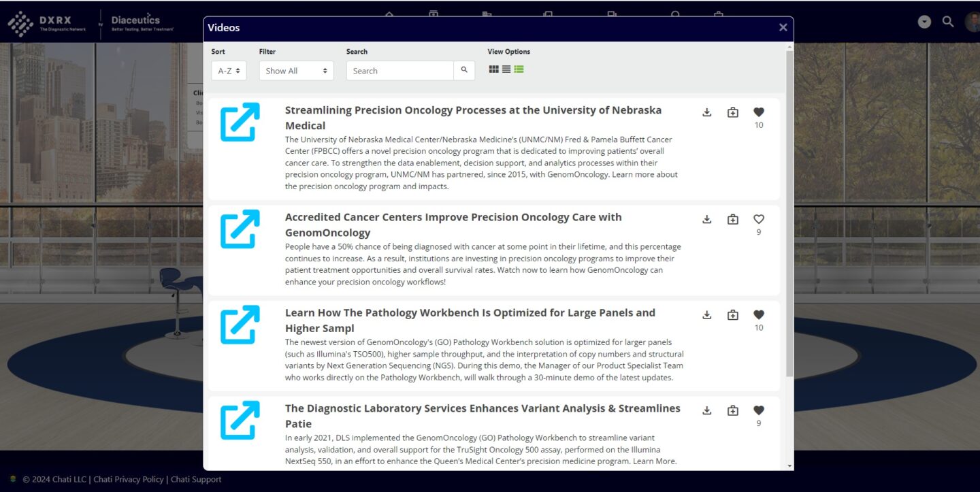980x492 pixels.
Task: Like the Accredited Cancer Centers video
Action: point(758,219)
